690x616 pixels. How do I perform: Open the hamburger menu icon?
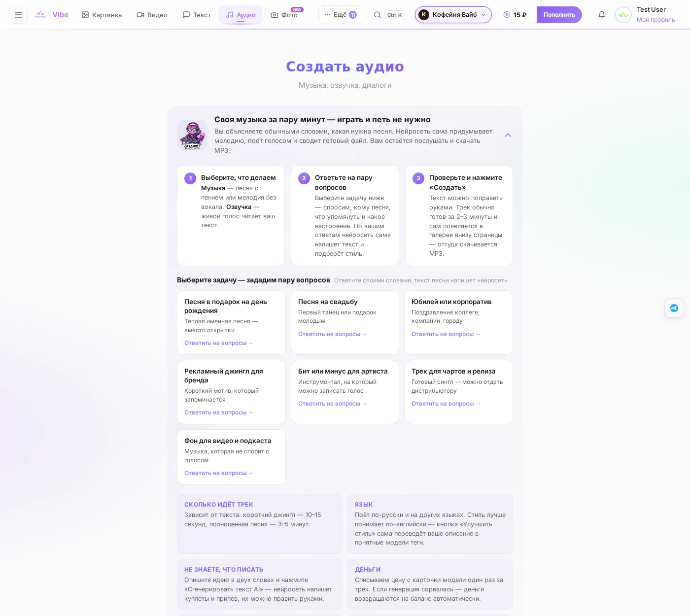coord(19,15)
